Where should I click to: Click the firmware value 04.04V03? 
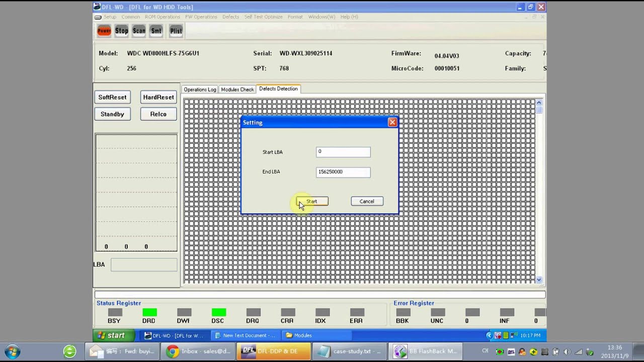coord(447,56)
